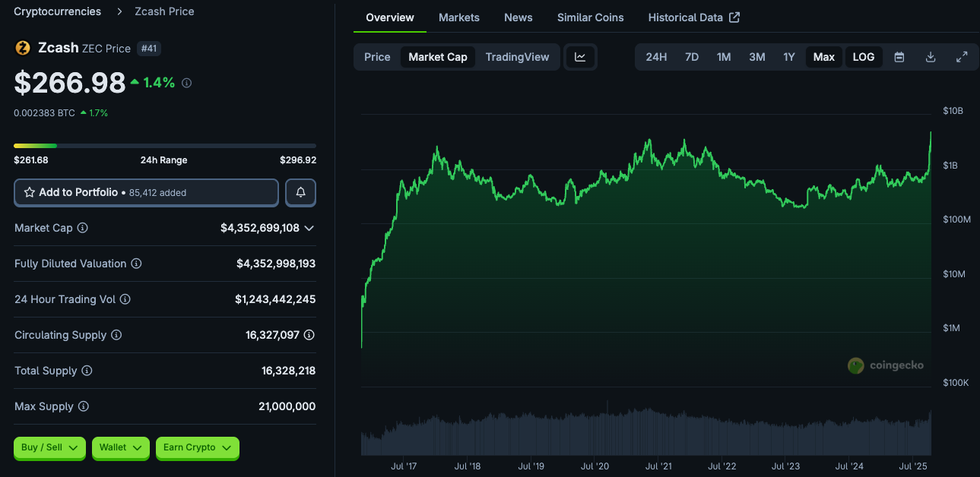Click the line chart type icon
Screen dimensions: 980x477
(580, 57)
